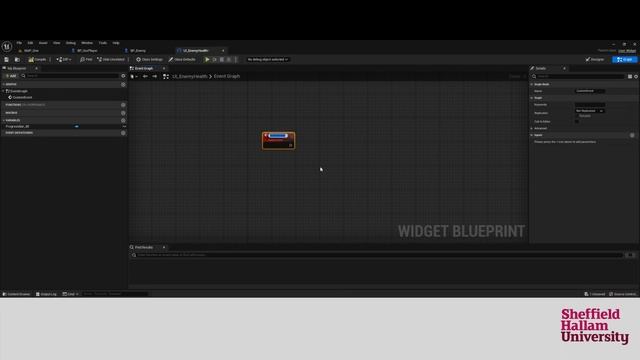
Task: Add a new macro with the plus icon
Action: pos(123,113)
